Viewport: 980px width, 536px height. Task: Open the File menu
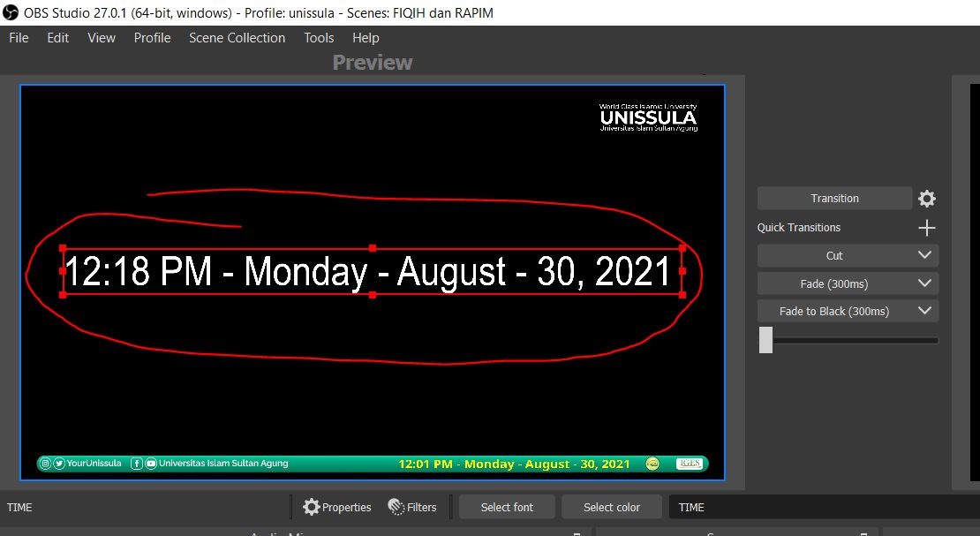point(18,38)
